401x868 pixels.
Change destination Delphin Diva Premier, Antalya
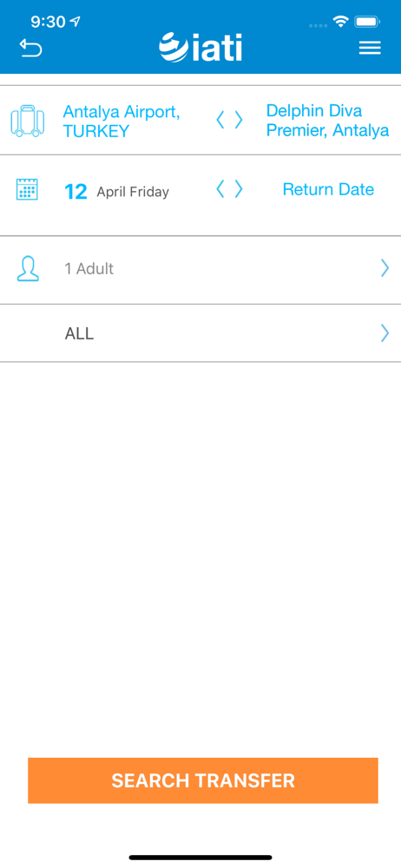327,120
